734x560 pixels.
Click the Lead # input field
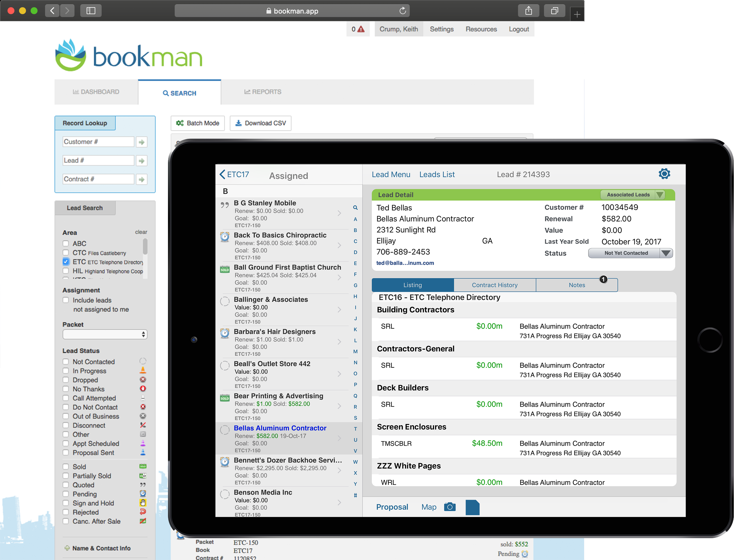[x=98, y=161]
